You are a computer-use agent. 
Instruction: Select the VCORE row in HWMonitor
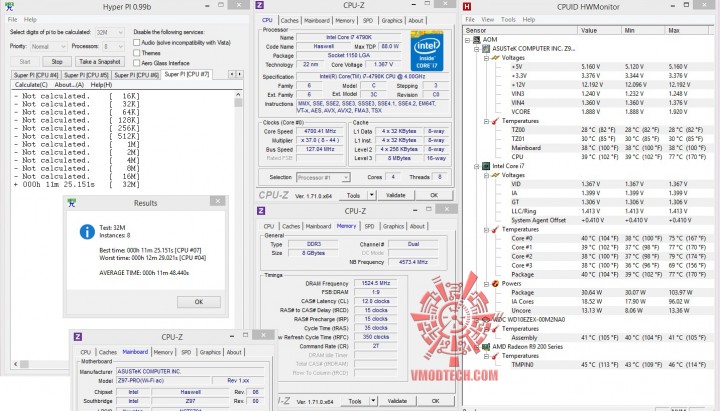(x=608, y=112)
